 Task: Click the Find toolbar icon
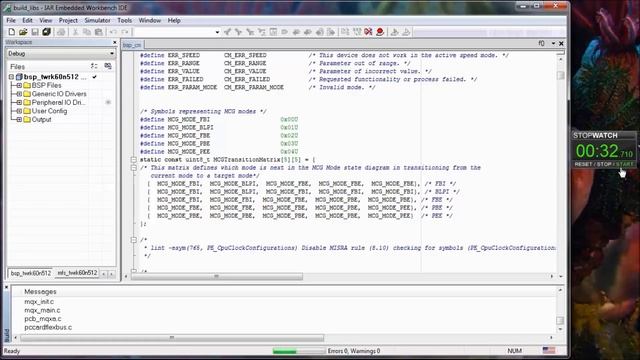pyautogui.click(x=250, y=32)
